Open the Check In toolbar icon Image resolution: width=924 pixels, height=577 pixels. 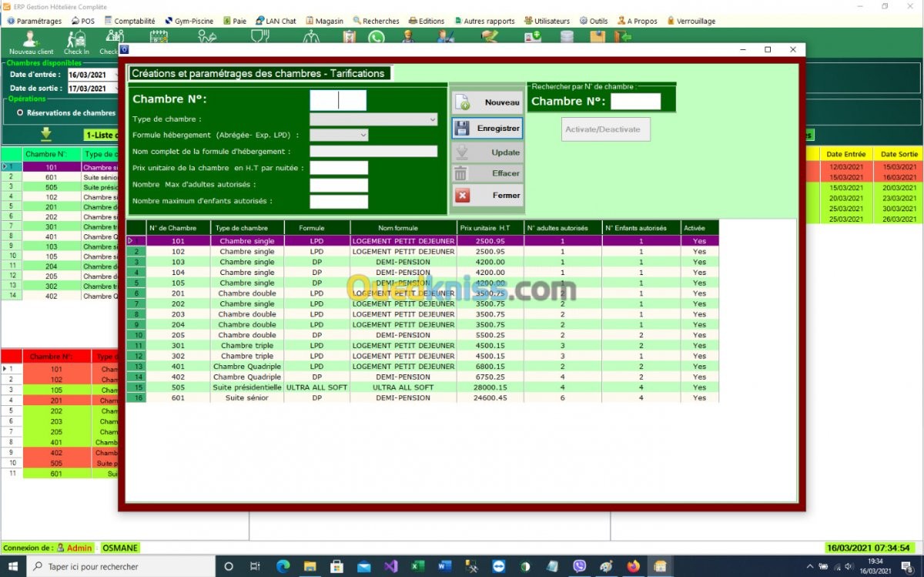(x=76, y=42)
